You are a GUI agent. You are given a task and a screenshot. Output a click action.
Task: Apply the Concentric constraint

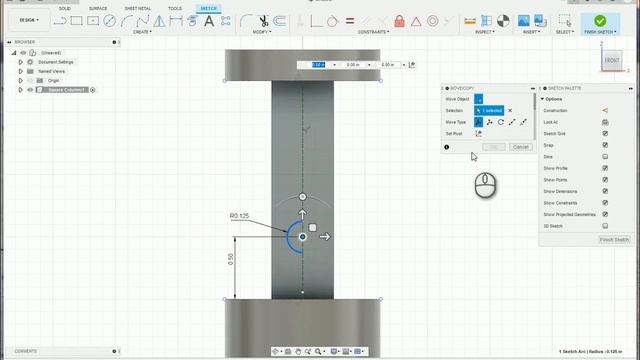point(433,21)
